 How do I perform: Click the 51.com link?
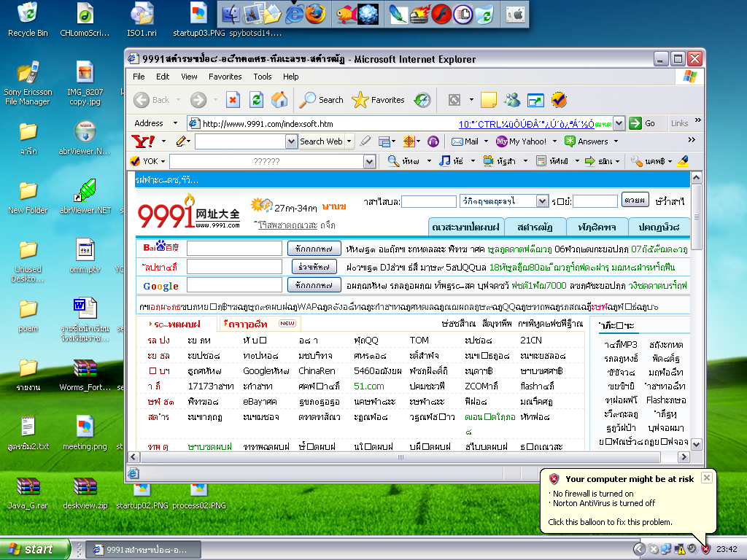[x=368, y=386]
